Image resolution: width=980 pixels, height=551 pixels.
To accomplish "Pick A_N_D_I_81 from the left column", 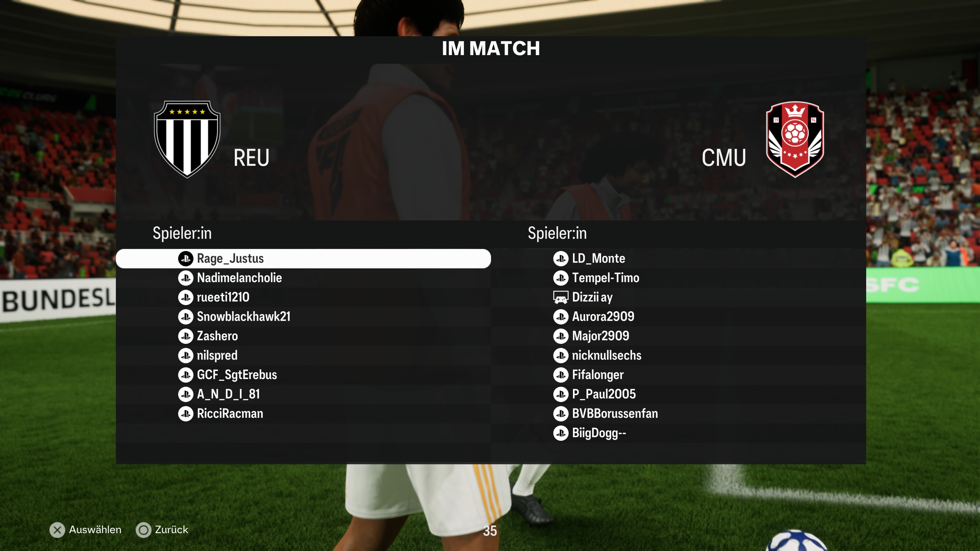I will (303, 394).
